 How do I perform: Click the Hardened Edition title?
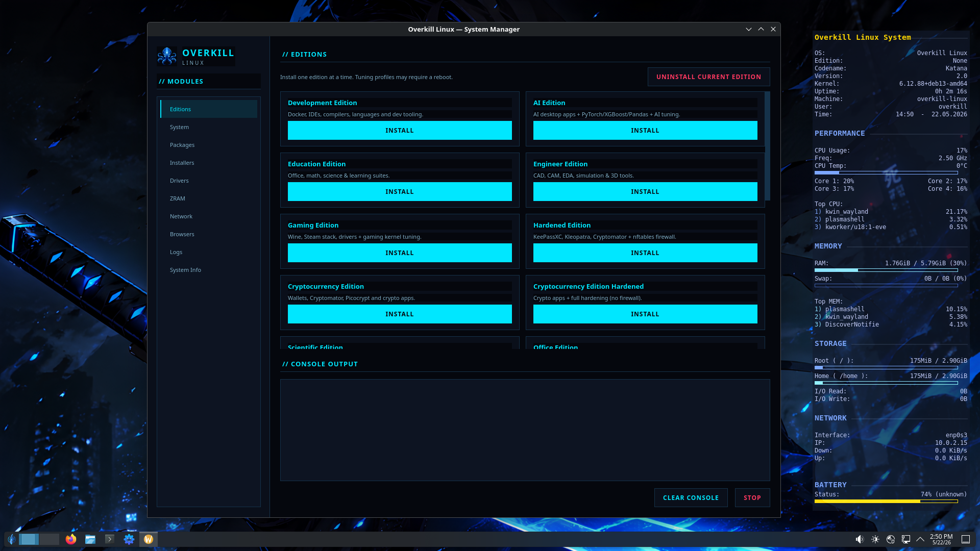click(561, 225)
